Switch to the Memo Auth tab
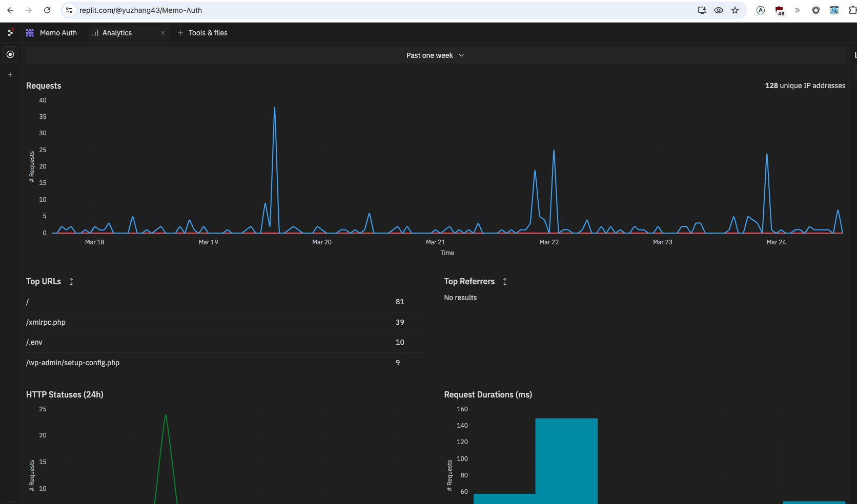 tap(52, 33)
